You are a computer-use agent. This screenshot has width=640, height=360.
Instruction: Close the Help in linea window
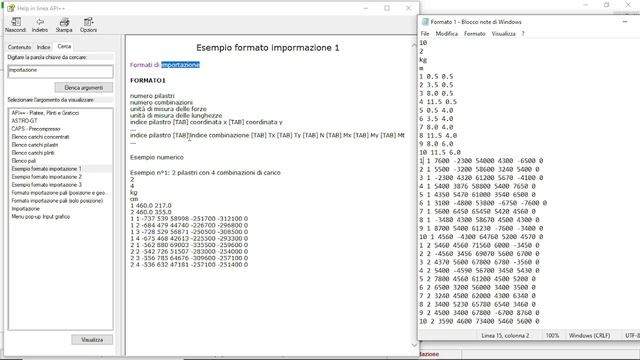(409, 8)
